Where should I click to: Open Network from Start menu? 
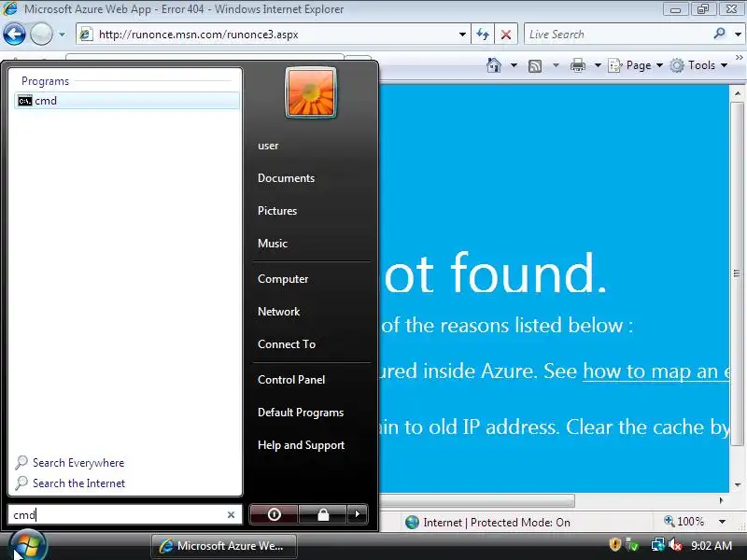click(x=278, y=312)
